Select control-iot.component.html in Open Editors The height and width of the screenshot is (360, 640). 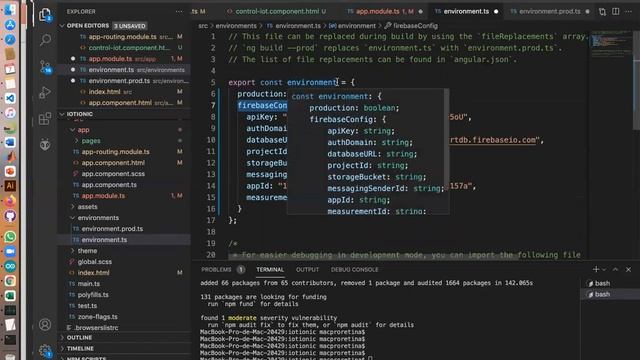pos(129,48)
